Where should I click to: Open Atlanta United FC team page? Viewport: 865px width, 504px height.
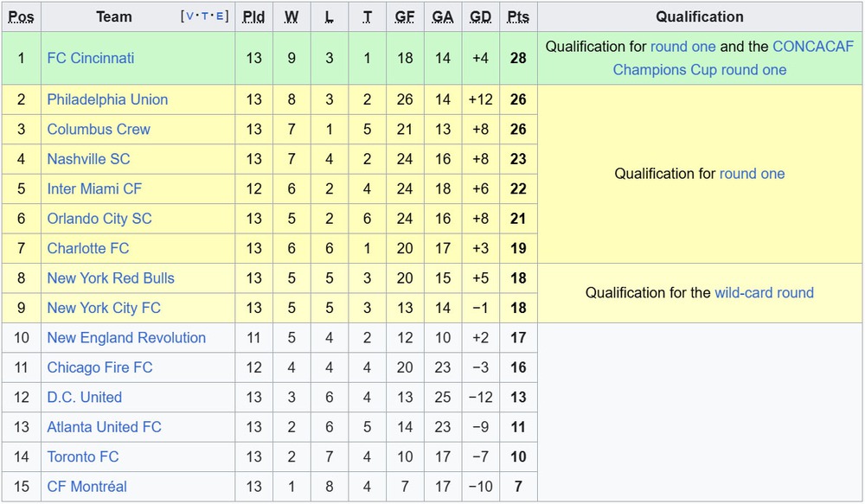(x=104, y=427)
